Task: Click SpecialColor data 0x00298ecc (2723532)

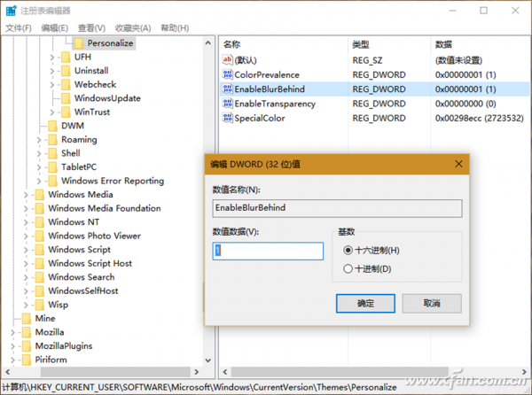Action: 479,118
